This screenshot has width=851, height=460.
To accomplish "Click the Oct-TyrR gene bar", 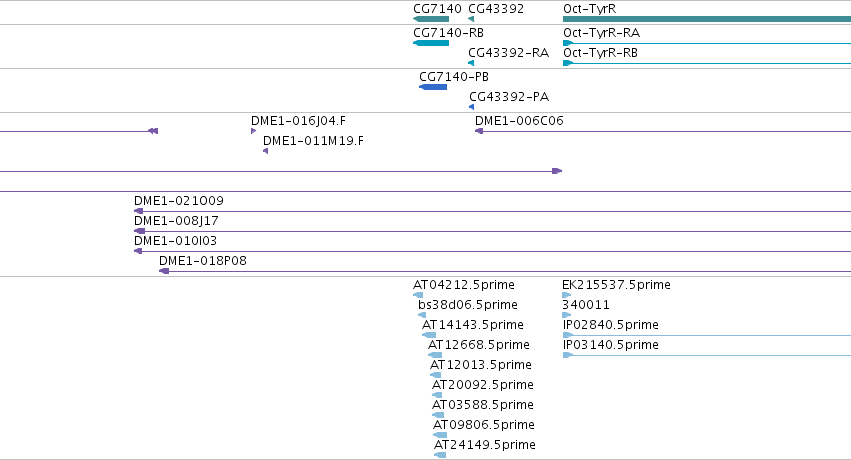I will click(707, 20).
